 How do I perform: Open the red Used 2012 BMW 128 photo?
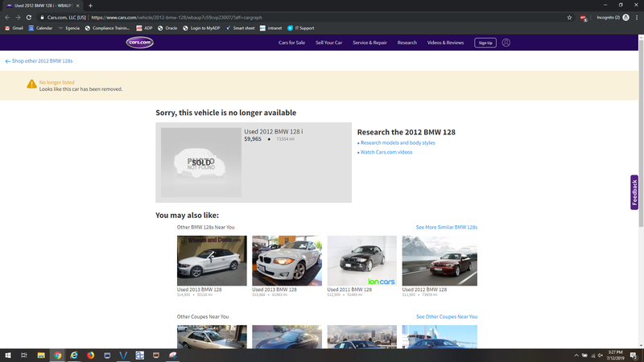pos(440,261)
